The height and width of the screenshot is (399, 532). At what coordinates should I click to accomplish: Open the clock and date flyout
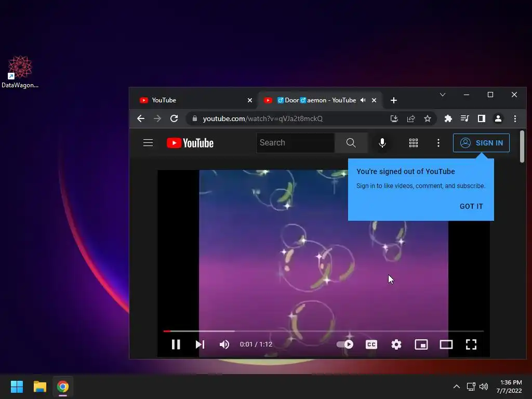tap(509, 387)
